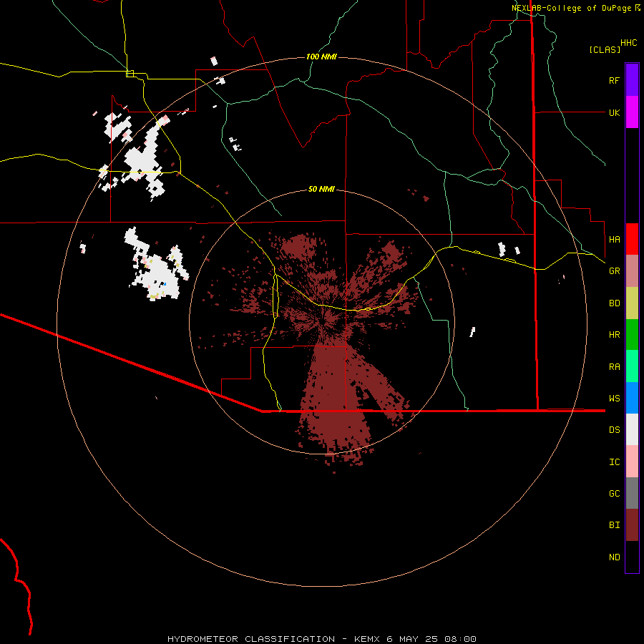Click the UK legend label
Image resolution: width=644 pixels, height=644 pixels.
pyautogui.click(x=614, y=113)
